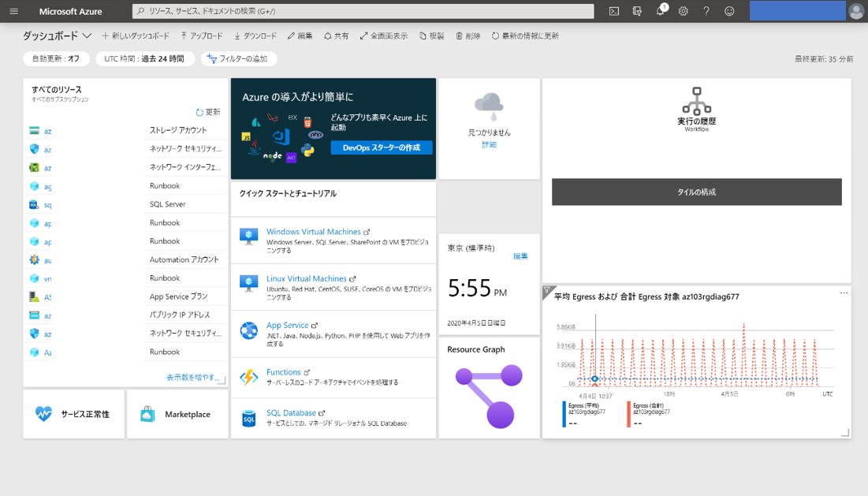
Task: Click the Edit dashboard pencil button
Action: (300, 36)
